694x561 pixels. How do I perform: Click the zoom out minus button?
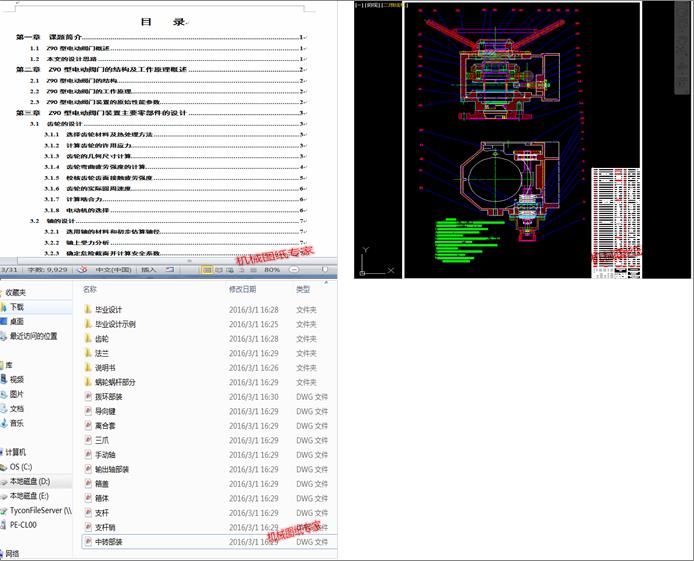(293, 269)
